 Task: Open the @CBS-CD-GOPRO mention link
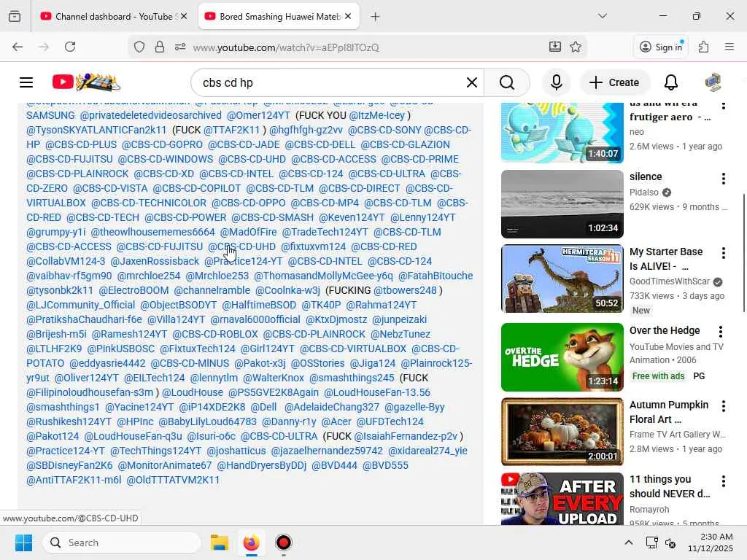point(162,145)
